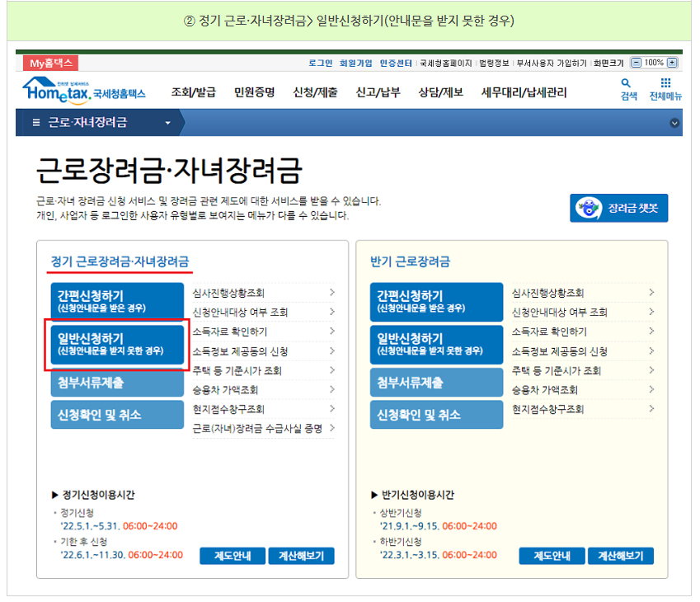Open 소득자료 확인하기 in 정기 section
Image resolution: width=700 pixels, height=602 pixels.
pos(263,332)
